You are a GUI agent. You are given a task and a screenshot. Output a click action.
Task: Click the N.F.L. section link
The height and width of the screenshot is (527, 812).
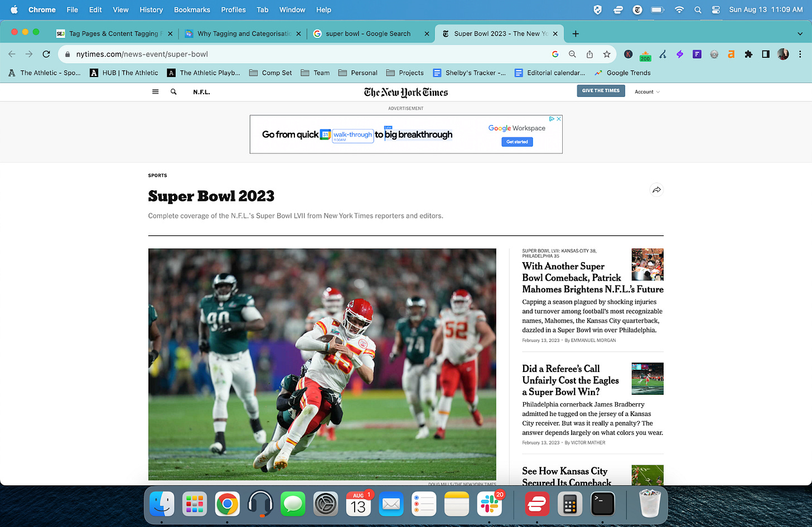coord(201,92)
